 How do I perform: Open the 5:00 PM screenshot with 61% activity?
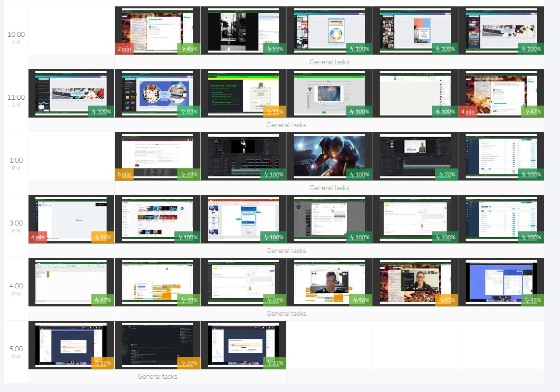(244, 344)
